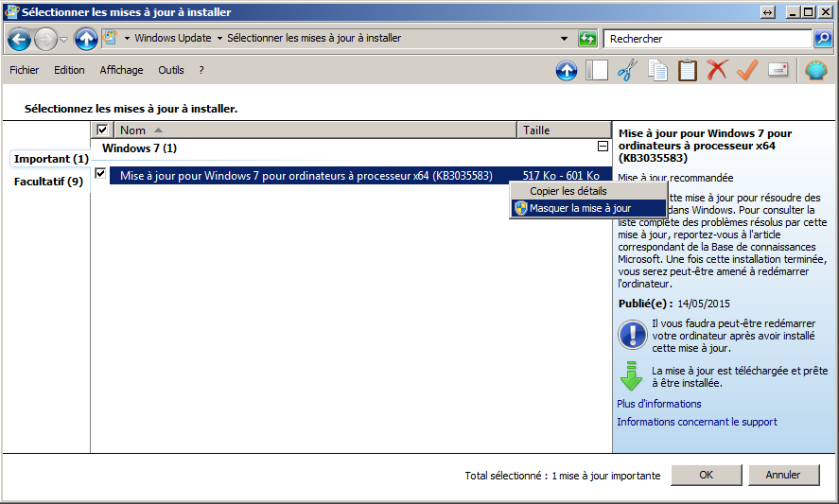Cancel with the Annuler button

click(x=783, y=475)
